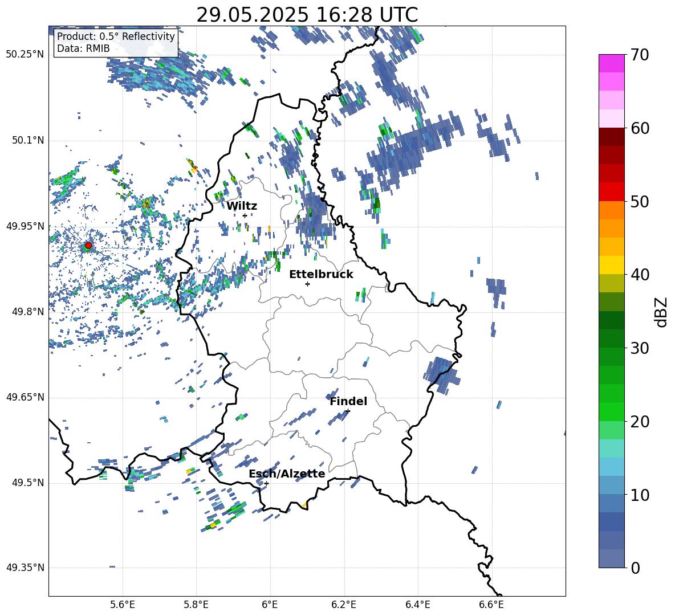Click the yellow colorbar segment just above 40
Screen dimensions: 675x616
(611, 265)
